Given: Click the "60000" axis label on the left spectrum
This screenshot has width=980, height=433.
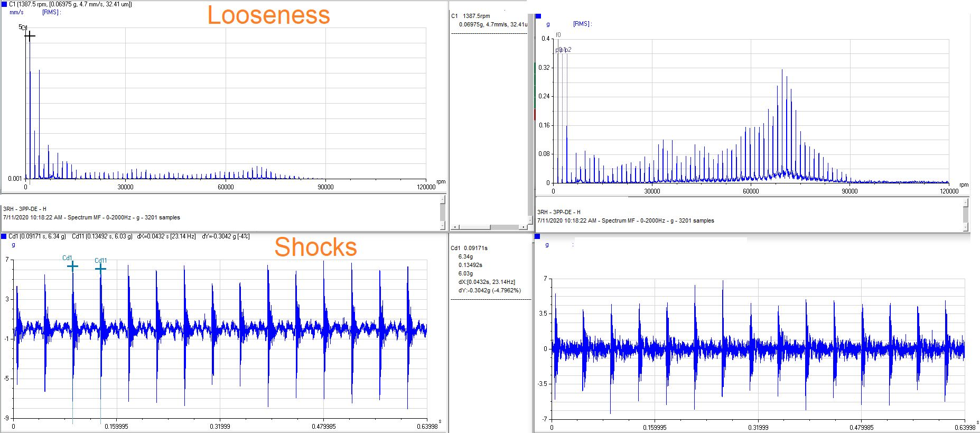Looking at the screenshot, I should click(x=226, y=187).
